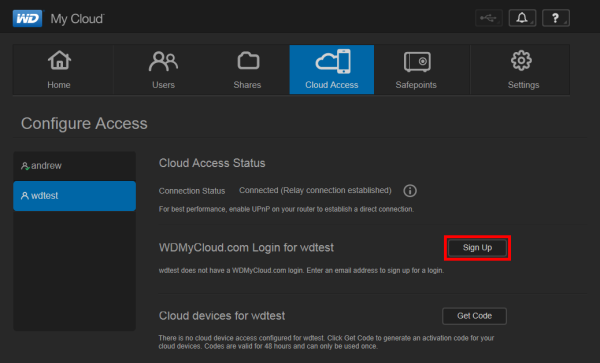Click the WD logo
The image size is (600, 363).
[27, 18]
